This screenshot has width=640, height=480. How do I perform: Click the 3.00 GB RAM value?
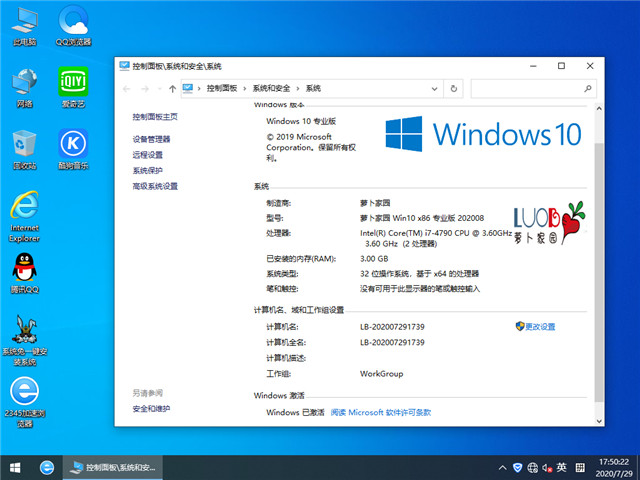(x=374, y=258)
